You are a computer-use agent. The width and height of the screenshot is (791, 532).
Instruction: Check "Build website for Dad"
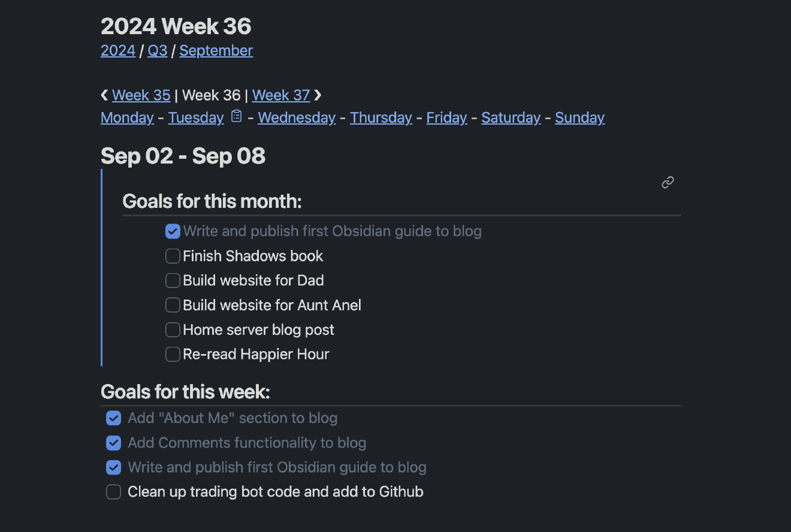coord(172,280)
